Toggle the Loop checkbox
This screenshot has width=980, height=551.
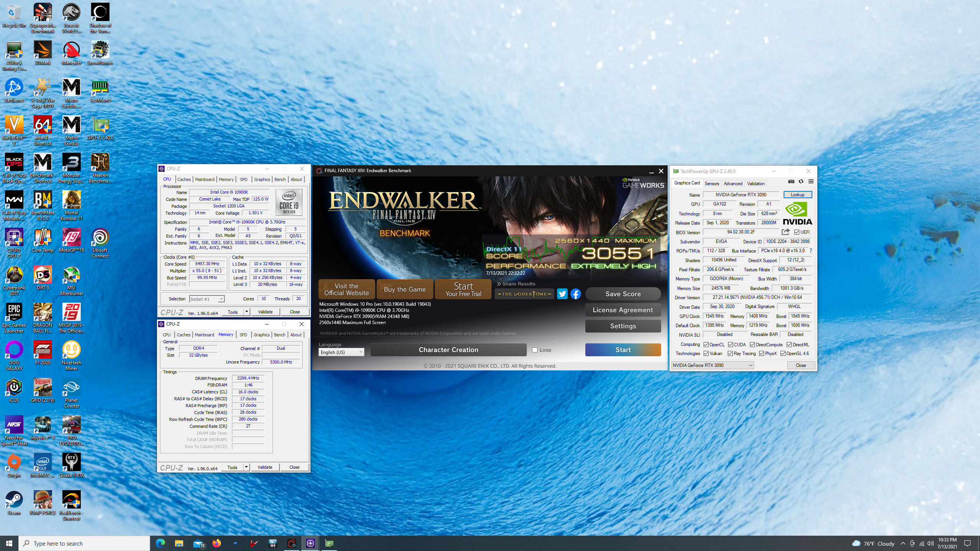click(x=535, y=350)
